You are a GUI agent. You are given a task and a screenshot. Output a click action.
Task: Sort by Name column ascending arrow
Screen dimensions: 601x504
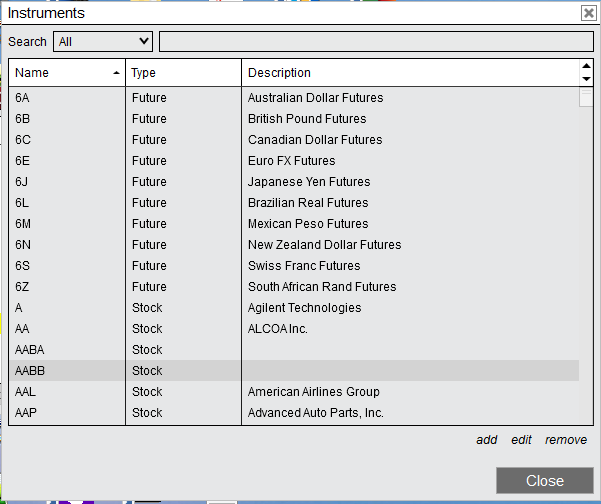tap(117, 73)
